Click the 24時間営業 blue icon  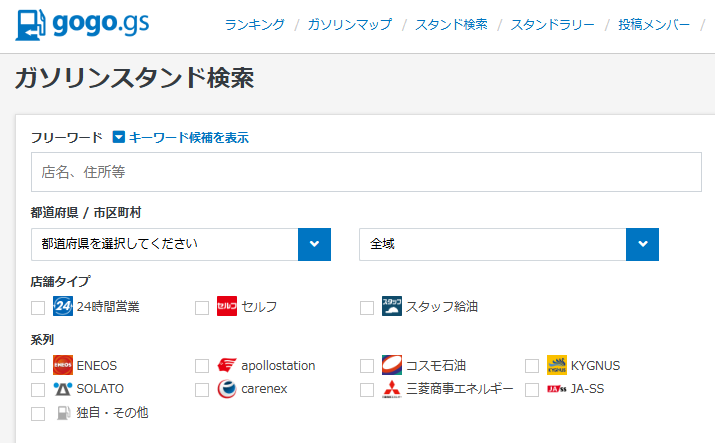point(63,306)
